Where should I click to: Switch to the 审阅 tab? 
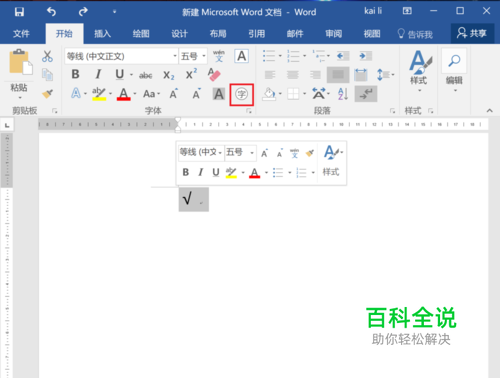point(334,34)
